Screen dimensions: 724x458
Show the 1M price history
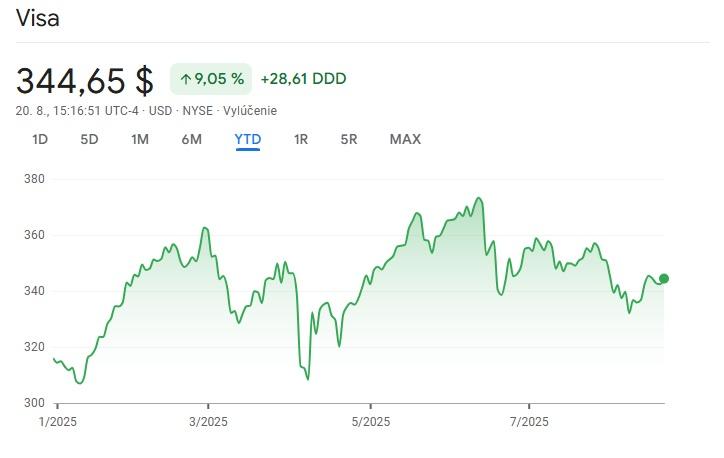(140, 140)
